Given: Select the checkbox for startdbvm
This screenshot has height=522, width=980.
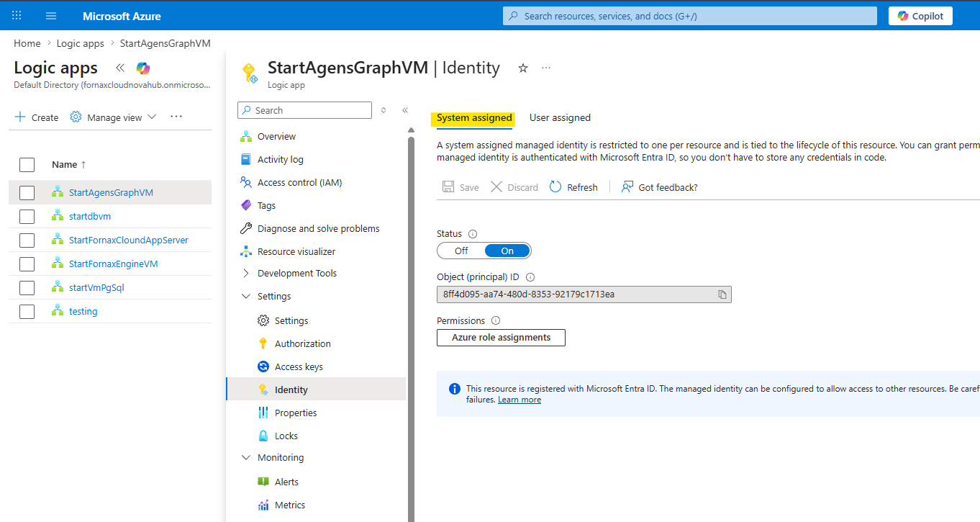Looking at the screenshot, I should tap(27, 216).
